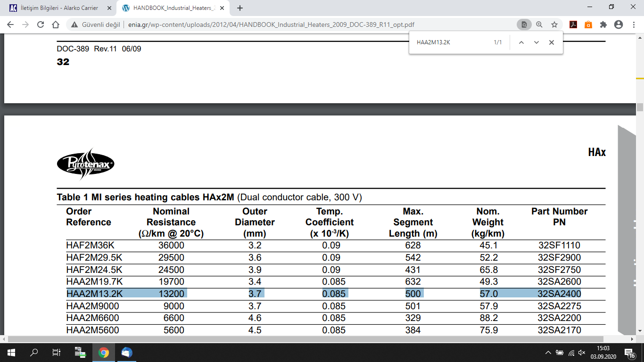Click the HAF2M36K order reference cell

point(91,246)
